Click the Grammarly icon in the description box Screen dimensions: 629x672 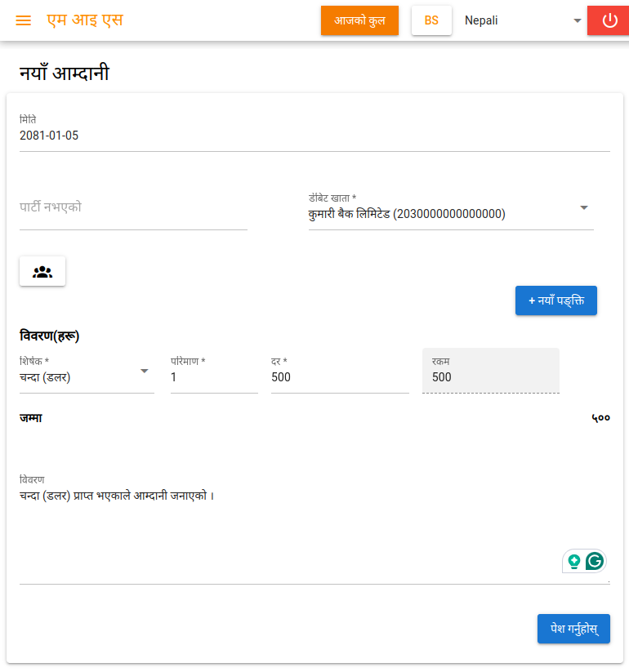pos(595,561)
